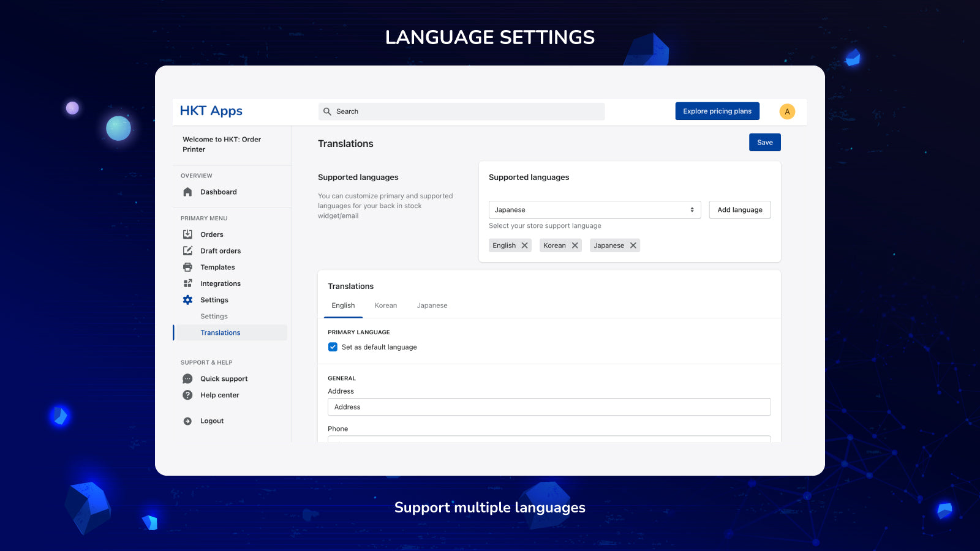Click the Draft orders pencil icon
980x551 pixels.
(187, 250)
